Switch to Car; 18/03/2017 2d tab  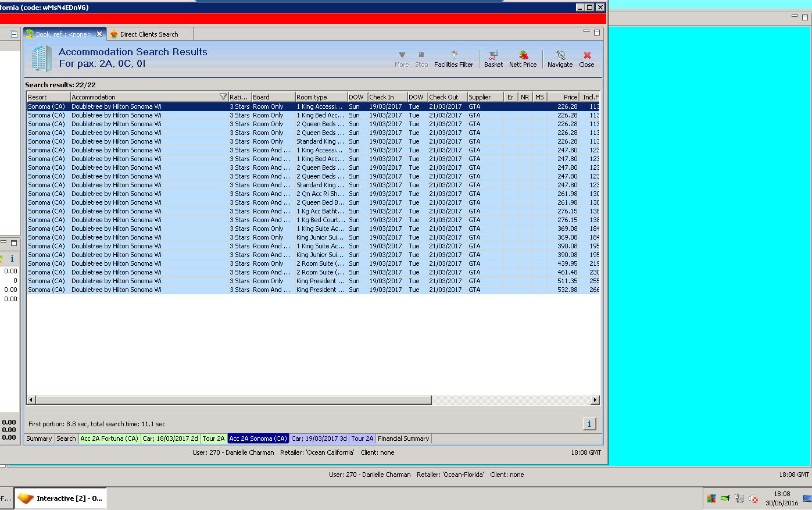(x=170, y=438)
